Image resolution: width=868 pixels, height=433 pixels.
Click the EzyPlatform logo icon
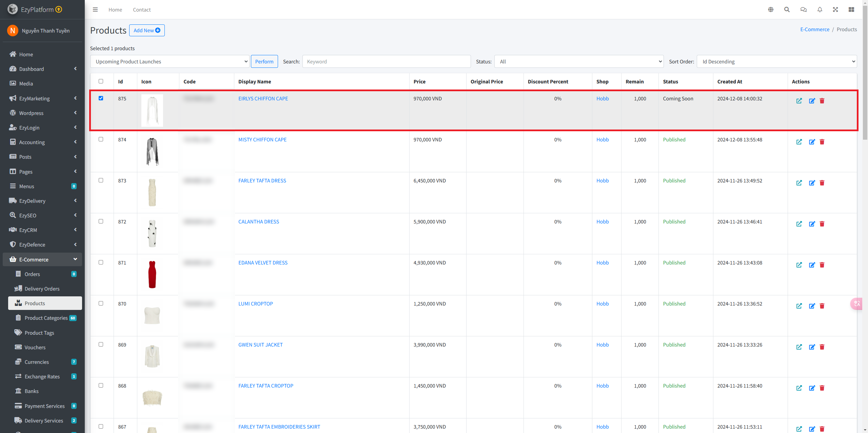point(13,9)
